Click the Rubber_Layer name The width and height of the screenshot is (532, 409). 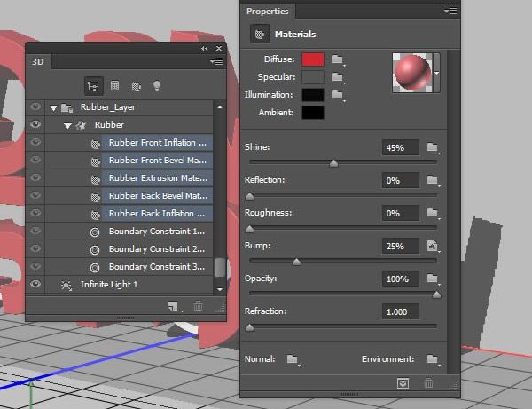(x=108, y=107)
